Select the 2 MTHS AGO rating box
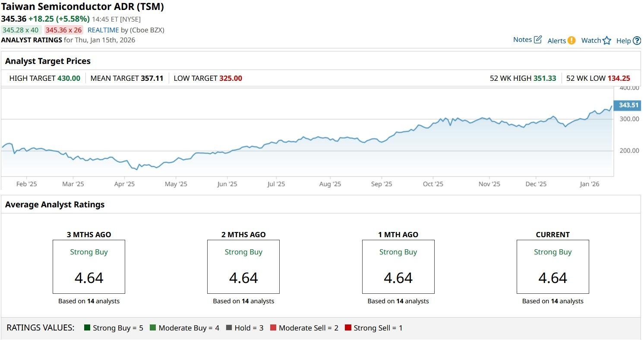 pyautogui.click(x=243, y=267)
